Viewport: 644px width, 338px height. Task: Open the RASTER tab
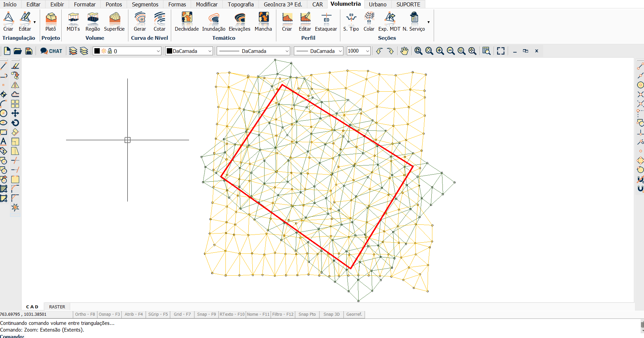pyautogui.click(x=57, y=307)
